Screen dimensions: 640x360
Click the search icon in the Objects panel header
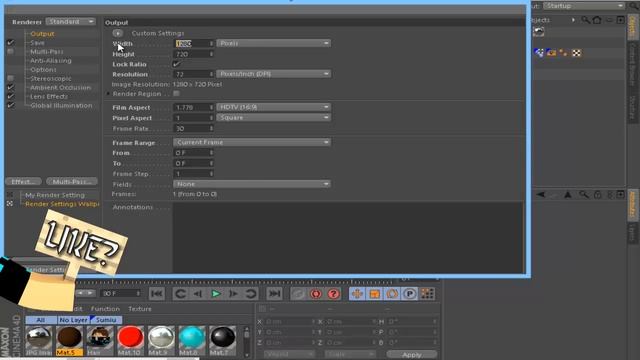pyautogui.click(x=585, y=20)
